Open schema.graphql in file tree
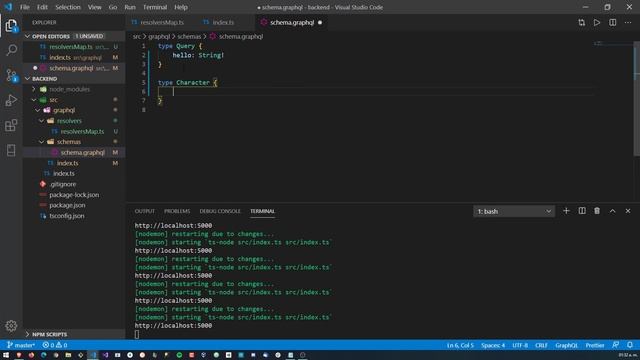 (x=74, y=152)
